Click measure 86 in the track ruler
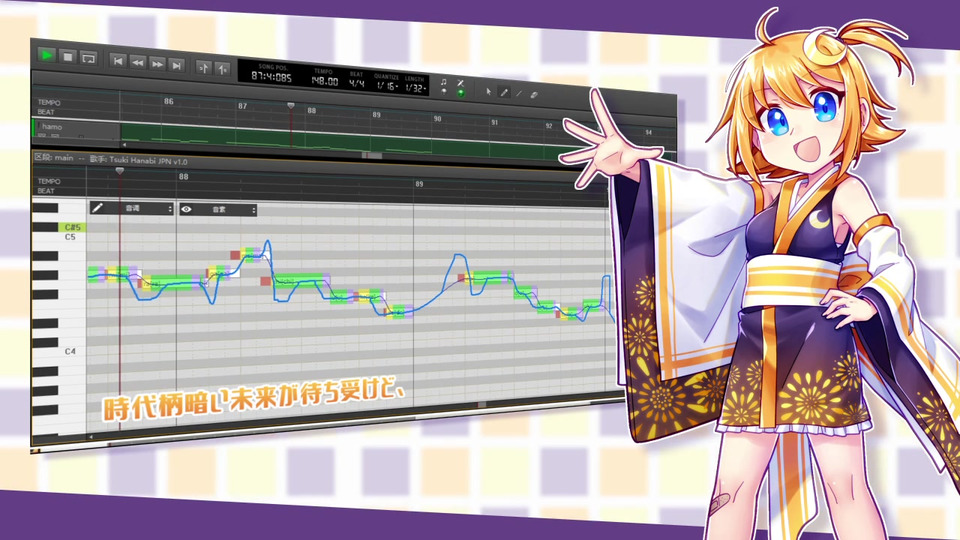Screen dimensions: 960x540 point(169,101)
